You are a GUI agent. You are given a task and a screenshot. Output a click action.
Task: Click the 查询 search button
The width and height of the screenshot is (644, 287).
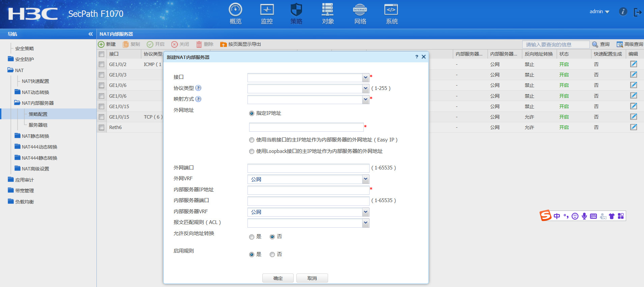tap(601, 44)
